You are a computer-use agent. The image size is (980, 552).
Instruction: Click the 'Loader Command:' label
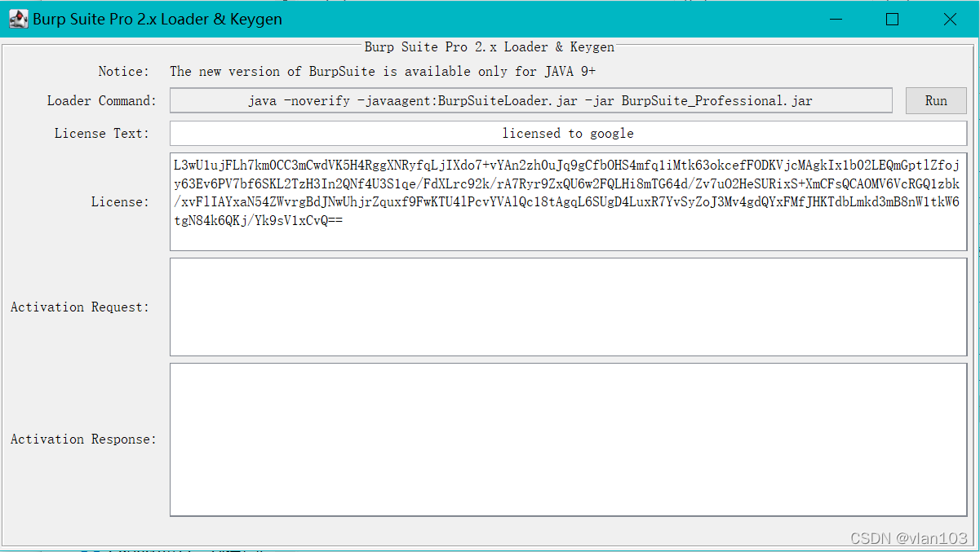pyautogui.click(x=101, y=101)
